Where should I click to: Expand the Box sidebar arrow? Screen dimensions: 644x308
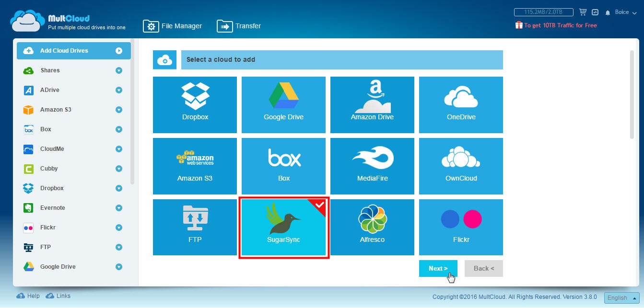tap(119, 129)
